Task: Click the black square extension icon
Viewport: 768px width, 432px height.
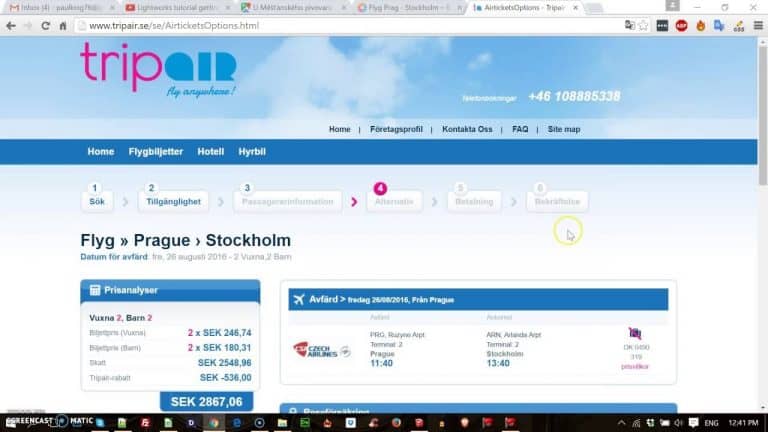Action: pos(662,25)
